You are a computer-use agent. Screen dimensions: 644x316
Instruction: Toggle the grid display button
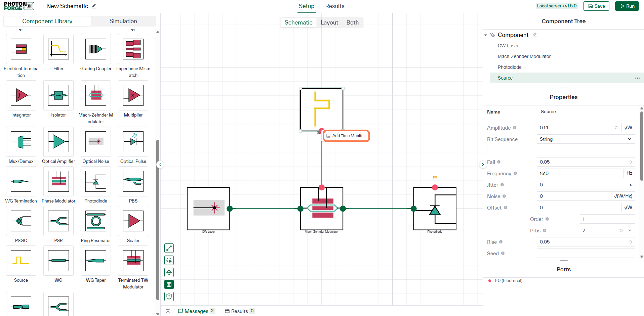(x=169, y=284)
